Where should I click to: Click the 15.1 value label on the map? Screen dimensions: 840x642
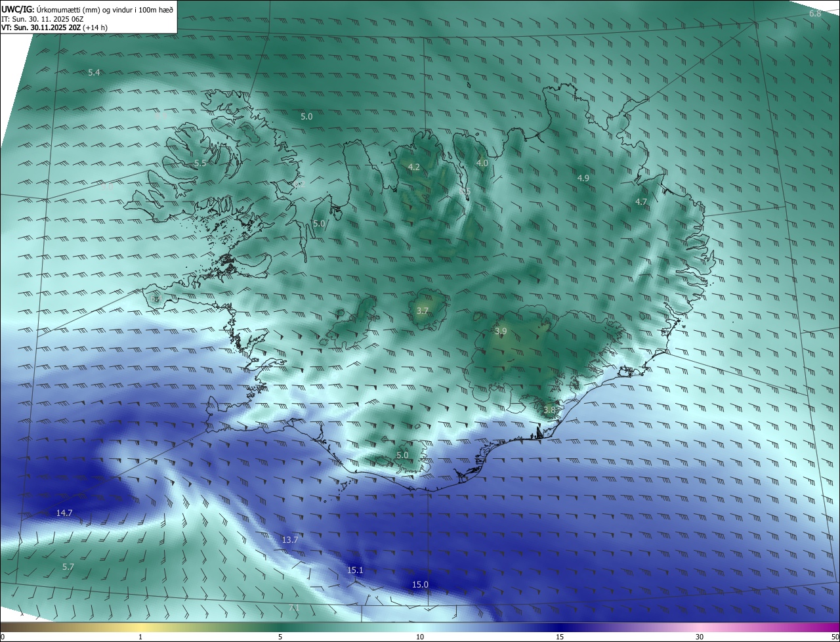tap(355, 570)
